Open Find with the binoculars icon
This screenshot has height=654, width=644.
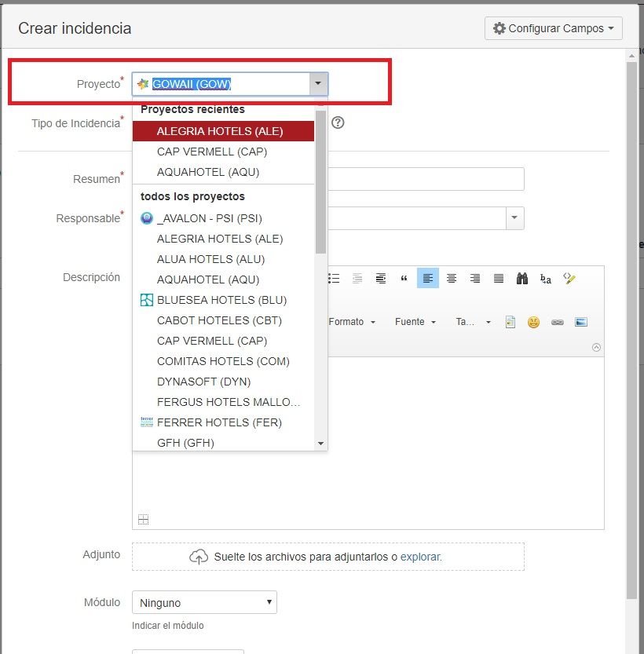(x=521, y=278)
